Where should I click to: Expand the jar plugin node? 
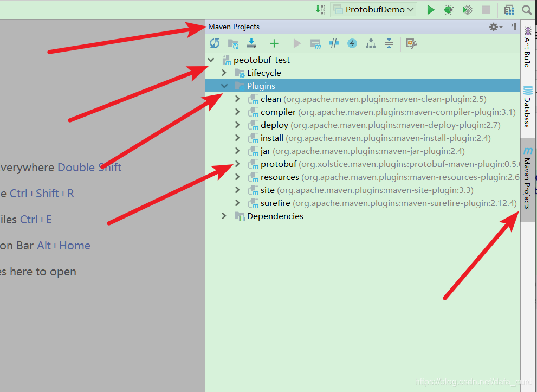(237, 151)
